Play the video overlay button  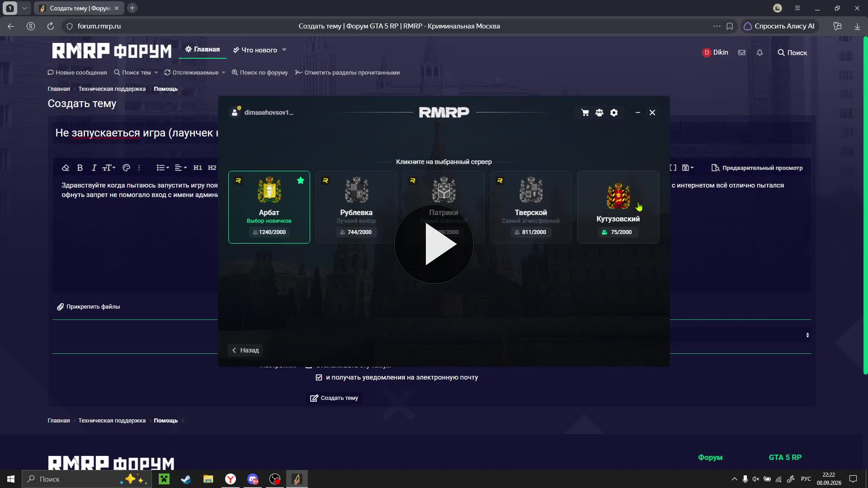(434, 244)
